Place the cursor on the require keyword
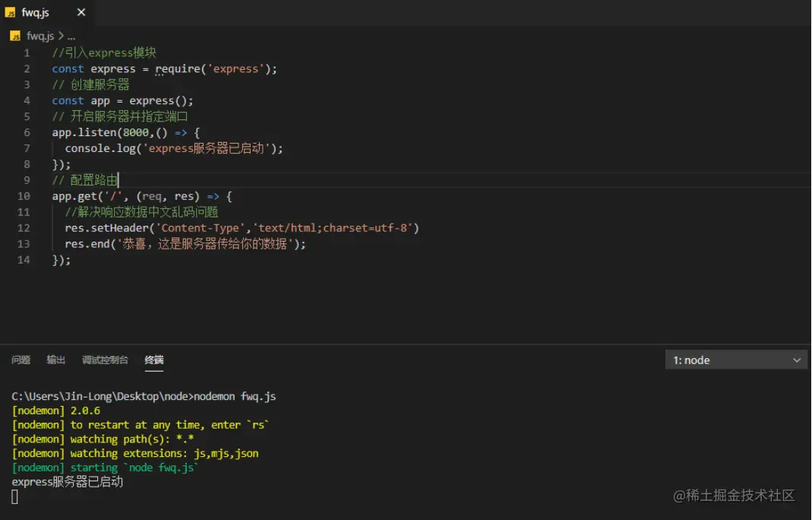812x520 pixels. pyautogui.click(x=178, y=68)
